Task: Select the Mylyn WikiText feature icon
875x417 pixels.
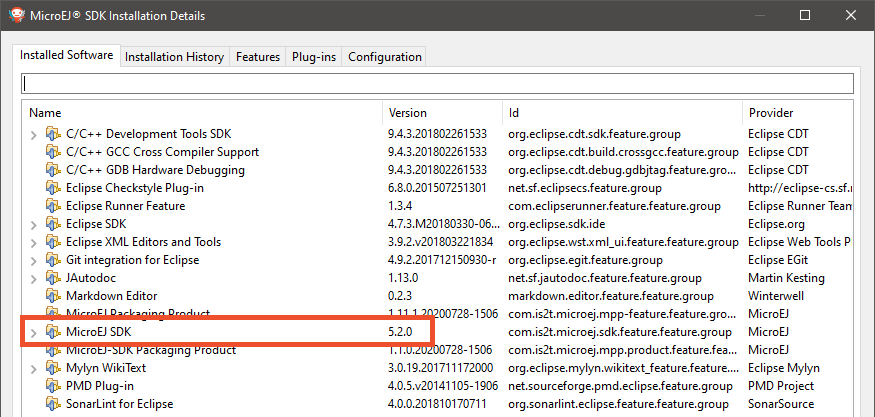Action: click(x=53, y=368)
